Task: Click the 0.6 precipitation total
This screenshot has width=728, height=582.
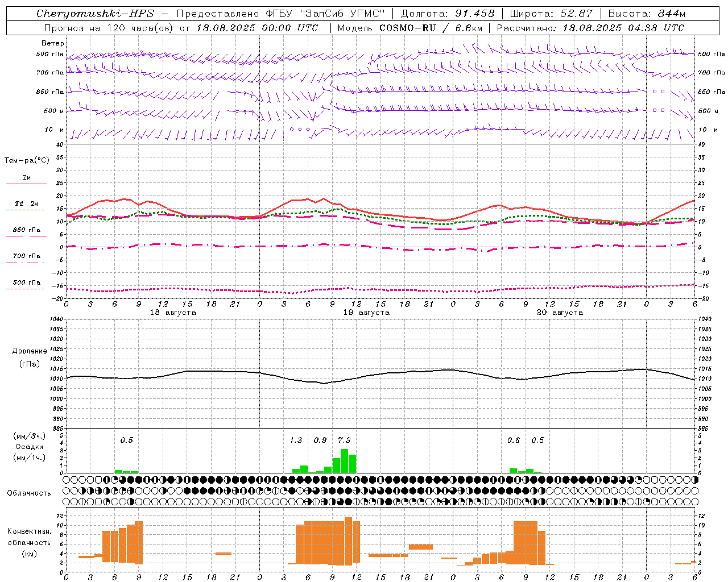Action: point(514,440)
